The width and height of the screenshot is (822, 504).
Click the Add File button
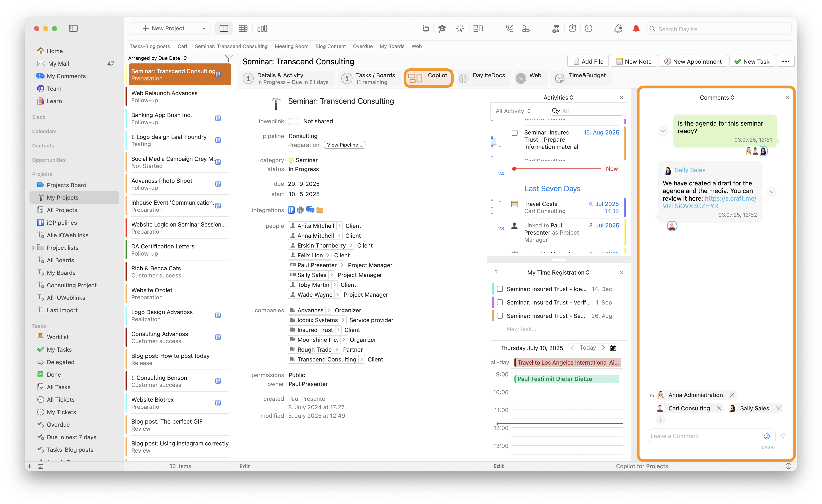[588, 61]
